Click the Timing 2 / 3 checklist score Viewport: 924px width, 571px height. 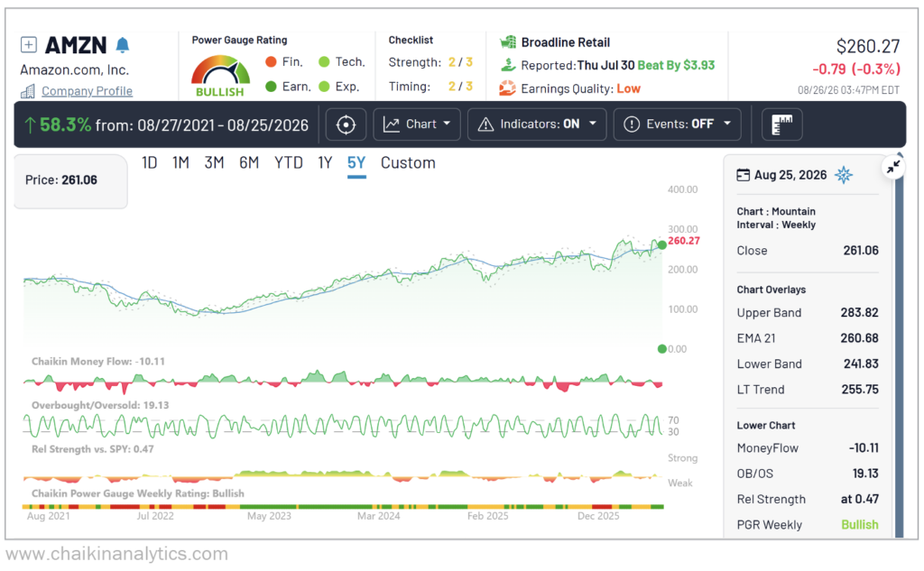click(460, 87)
